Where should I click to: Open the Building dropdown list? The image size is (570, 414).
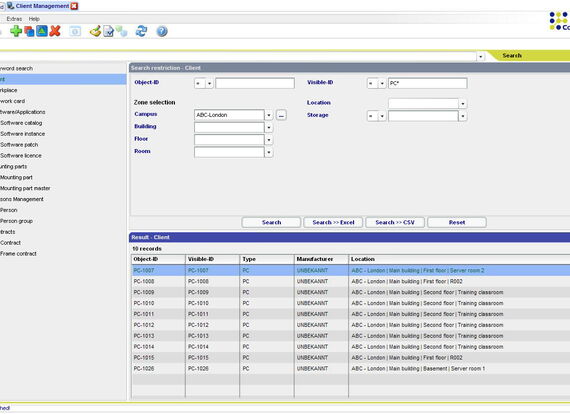pyautogui.click(x=269, y=128)
